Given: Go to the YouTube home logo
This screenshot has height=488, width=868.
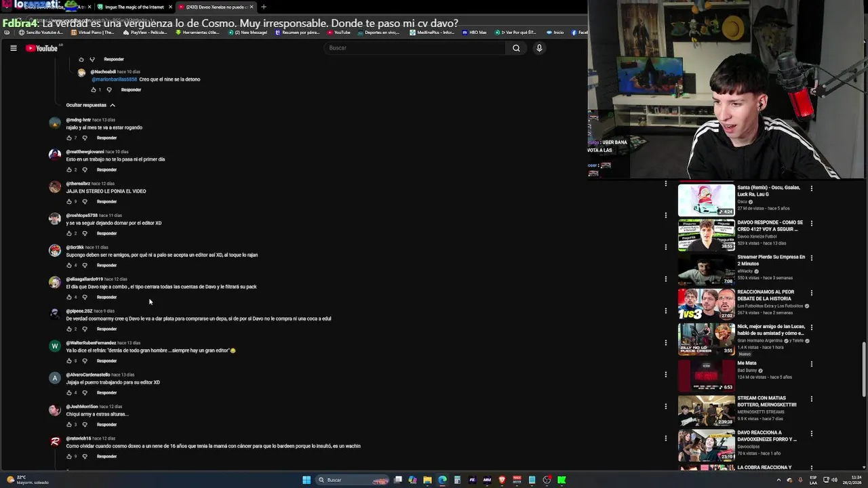Looking at the screenshot, I should tap(42, 48).
